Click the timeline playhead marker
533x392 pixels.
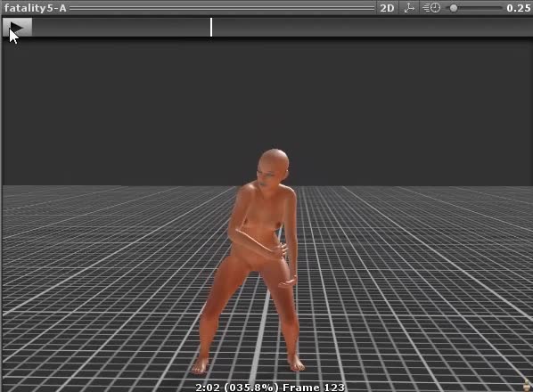(x=211, y=28)
